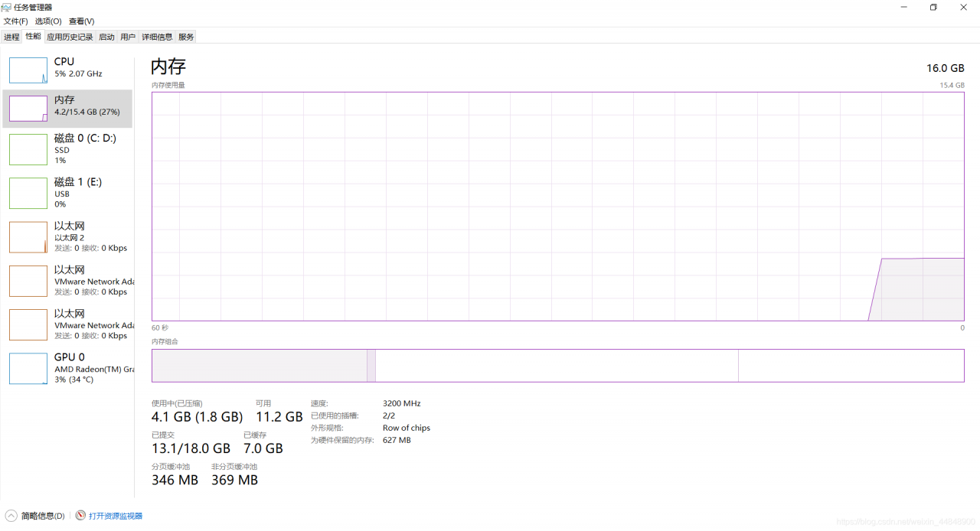Click the resource monitor gauge icon
The width and height of the screenshot is (980, 531).
[80, 516]
